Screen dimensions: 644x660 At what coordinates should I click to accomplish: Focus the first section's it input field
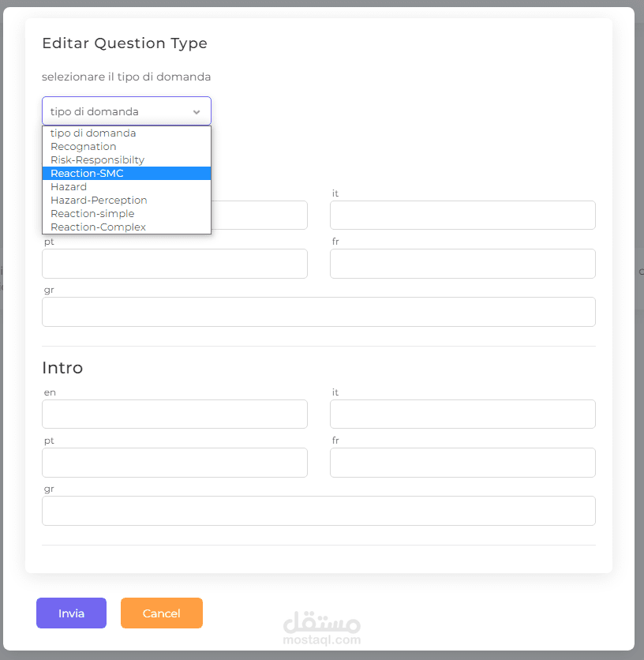(462, 216)
